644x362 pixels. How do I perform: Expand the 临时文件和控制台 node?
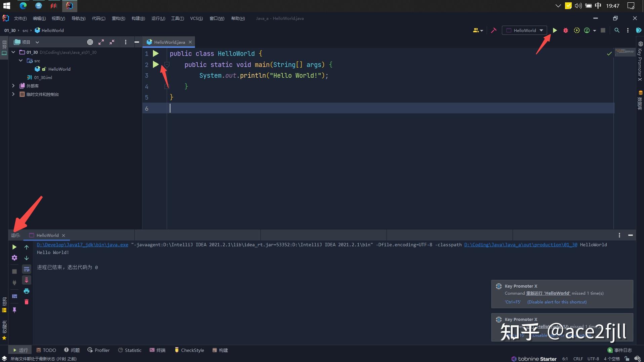13,94
